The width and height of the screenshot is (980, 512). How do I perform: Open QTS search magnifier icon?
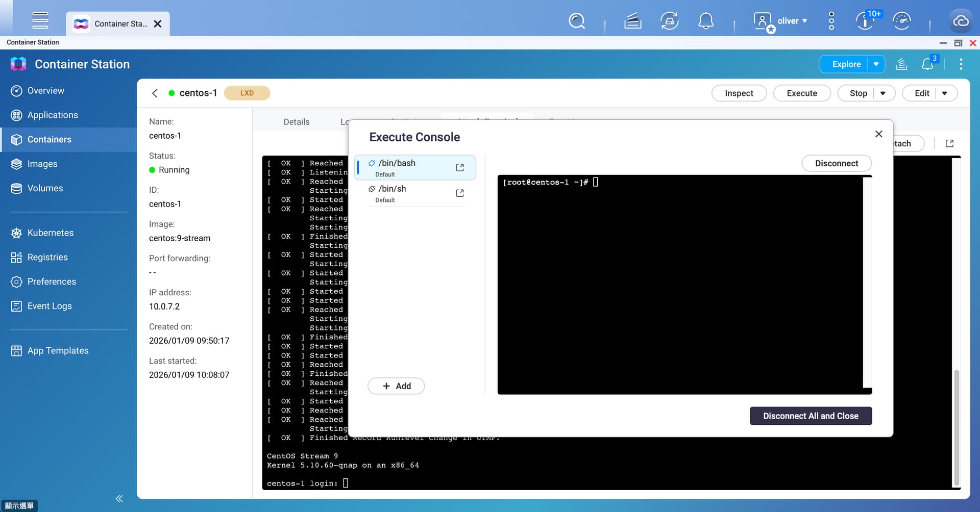pos(577,21)
